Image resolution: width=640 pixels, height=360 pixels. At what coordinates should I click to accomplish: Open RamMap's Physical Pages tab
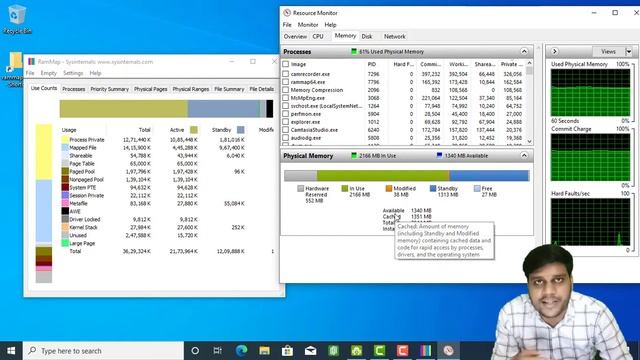[x=151, y=89]
